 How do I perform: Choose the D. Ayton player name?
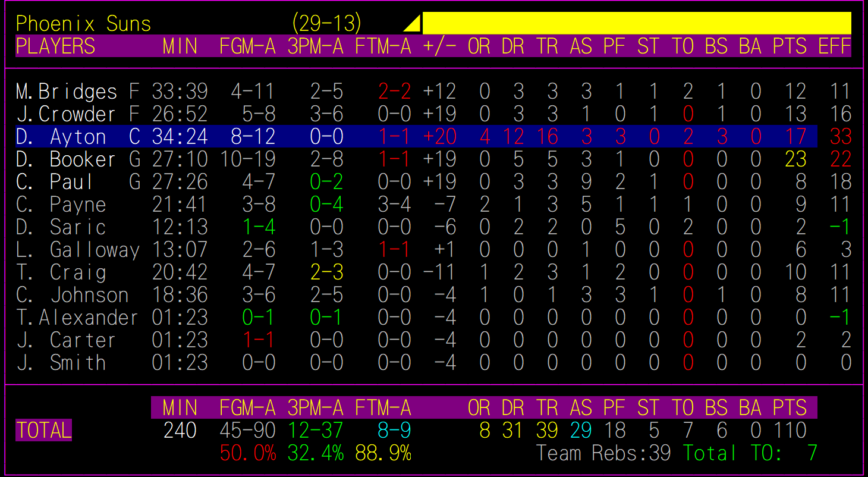61,137
